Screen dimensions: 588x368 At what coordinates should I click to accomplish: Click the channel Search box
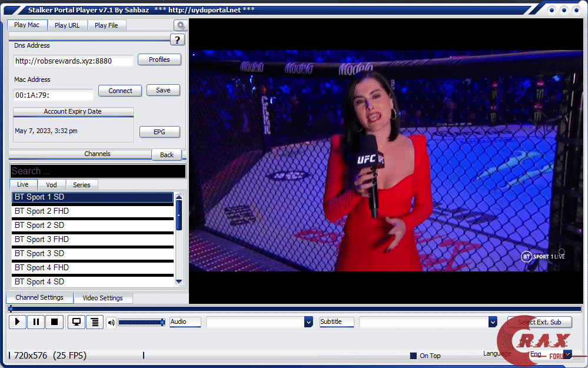[x=98, y=171]
